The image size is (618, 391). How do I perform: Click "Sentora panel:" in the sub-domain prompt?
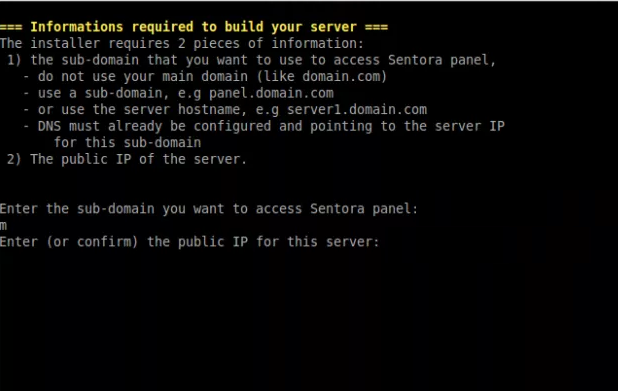(x=364, y=209)
